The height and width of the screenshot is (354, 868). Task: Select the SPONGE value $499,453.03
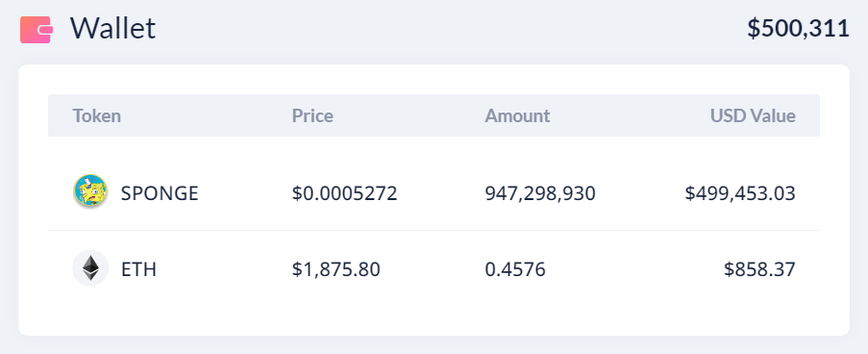pos(740,193)
